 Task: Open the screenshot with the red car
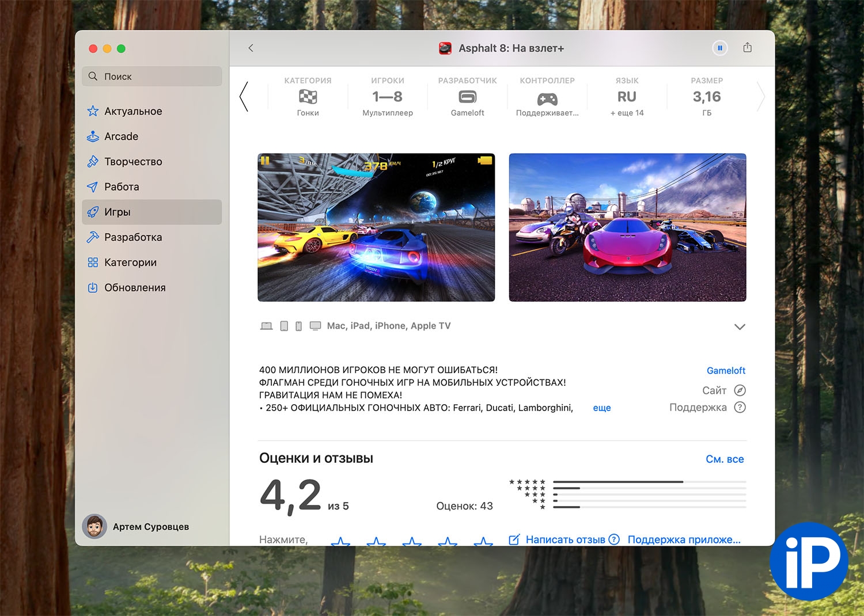click(x=628, y=227)
